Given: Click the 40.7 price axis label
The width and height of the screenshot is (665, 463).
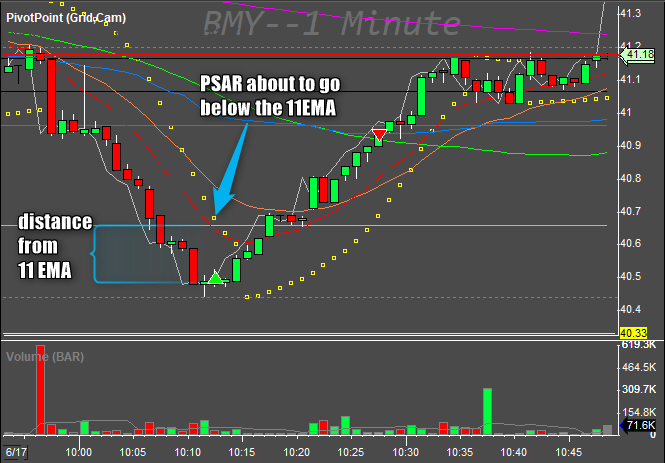Looking at the screenshot, I should tap(631, 211).
